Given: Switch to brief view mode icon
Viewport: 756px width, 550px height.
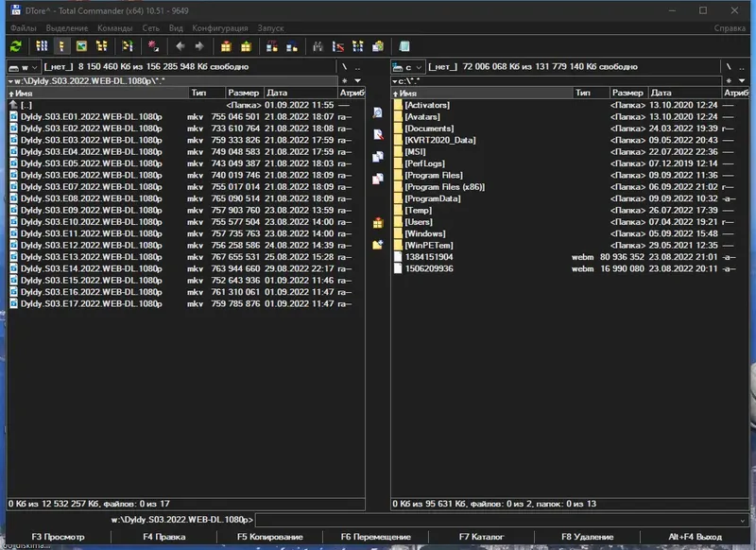Looking at the screenshot, I should (x=42, y=46).
